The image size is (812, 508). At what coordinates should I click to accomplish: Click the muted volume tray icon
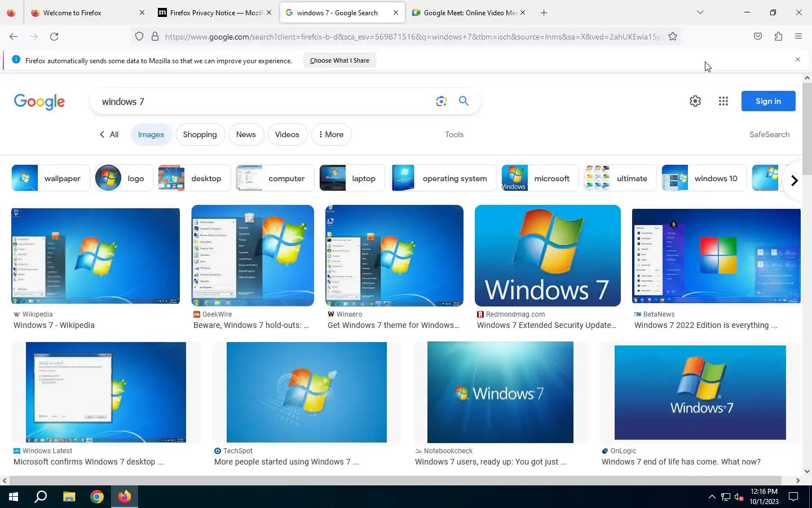(x=739, y=497)
